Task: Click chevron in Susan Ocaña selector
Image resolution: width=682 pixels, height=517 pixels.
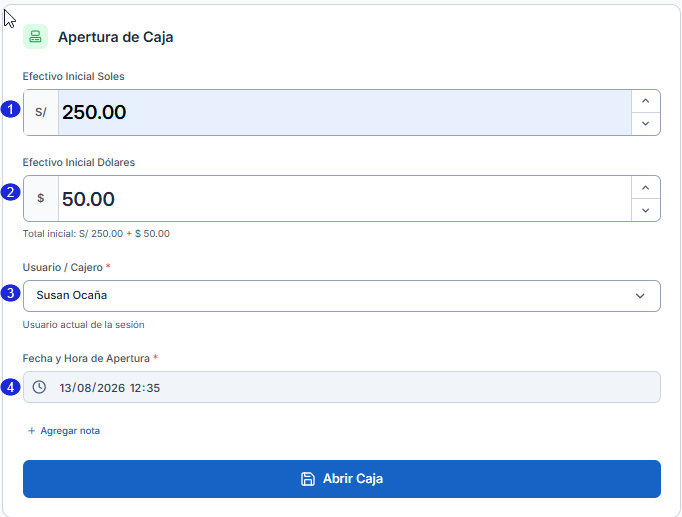Action: [640, 296]
